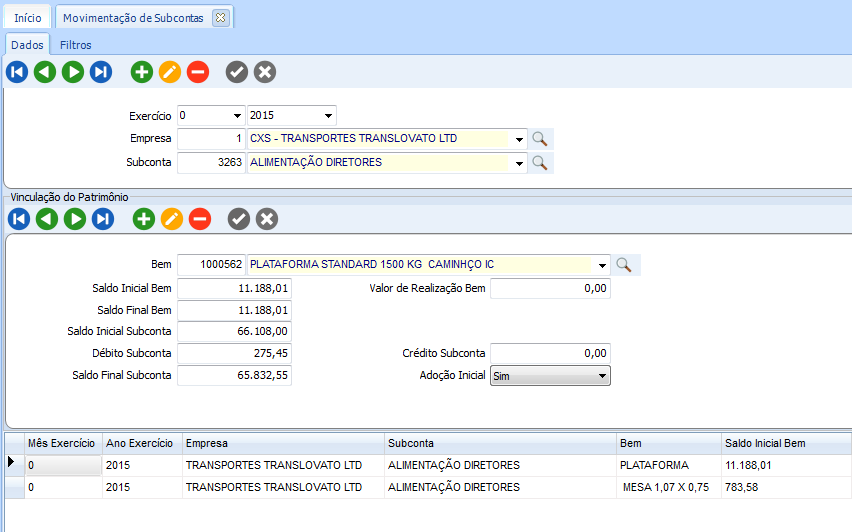Open the Exercício year dropdown showing 2015
Screen dimensions: 852x532
coord(328,116)
